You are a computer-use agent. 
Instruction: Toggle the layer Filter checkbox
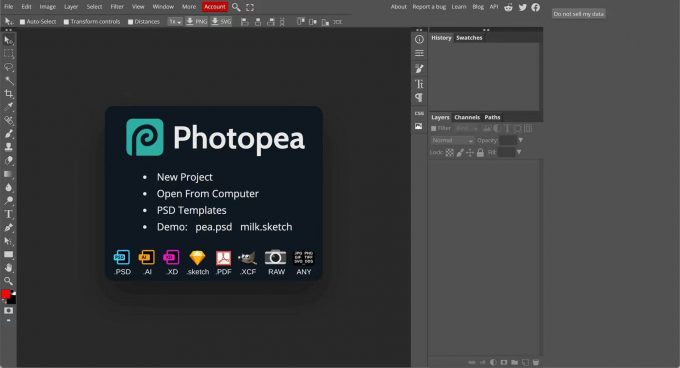(x=434, y=128)
